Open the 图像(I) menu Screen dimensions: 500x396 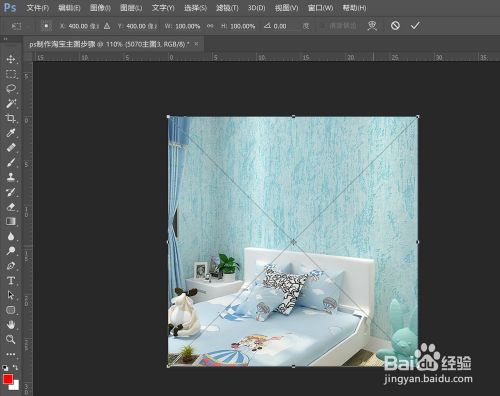100,8
